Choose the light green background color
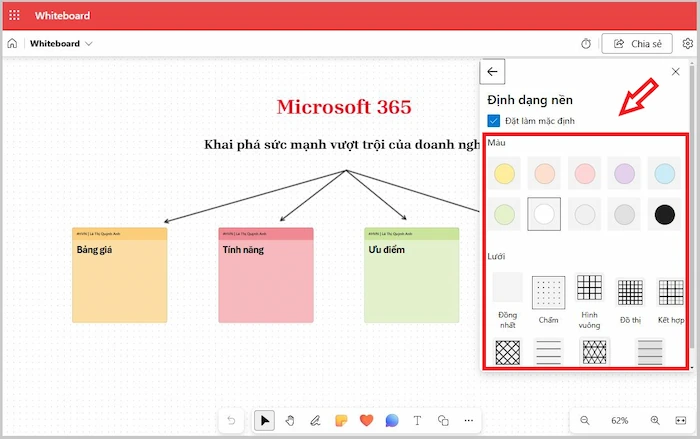Image resolution: width=700 pixels, height=439 pixels. coord(504,214)
